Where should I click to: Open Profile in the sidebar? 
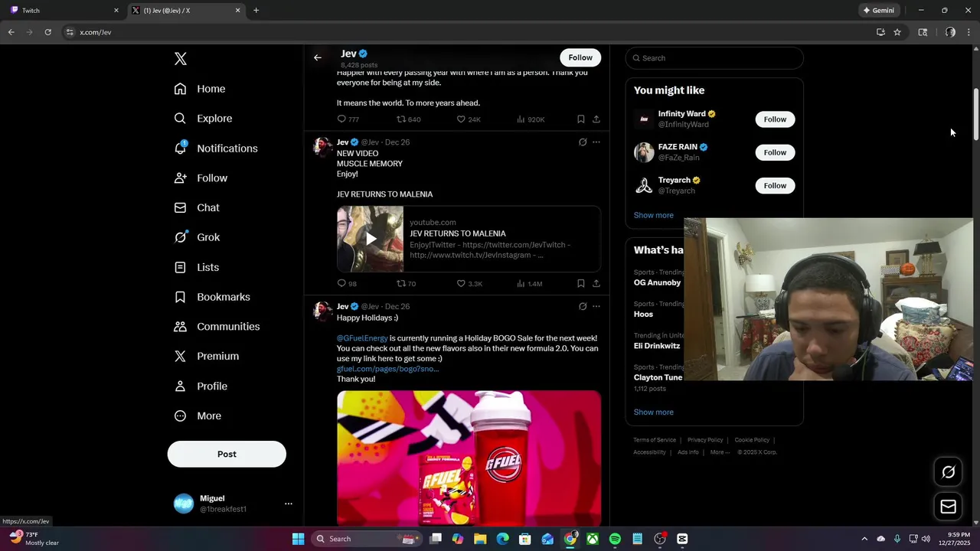[x=201, y=386]
